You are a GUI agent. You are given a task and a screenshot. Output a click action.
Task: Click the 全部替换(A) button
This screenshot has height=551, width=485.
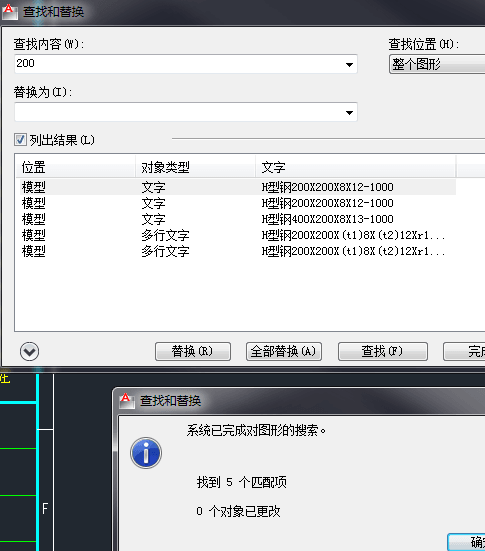click(284, 351)
